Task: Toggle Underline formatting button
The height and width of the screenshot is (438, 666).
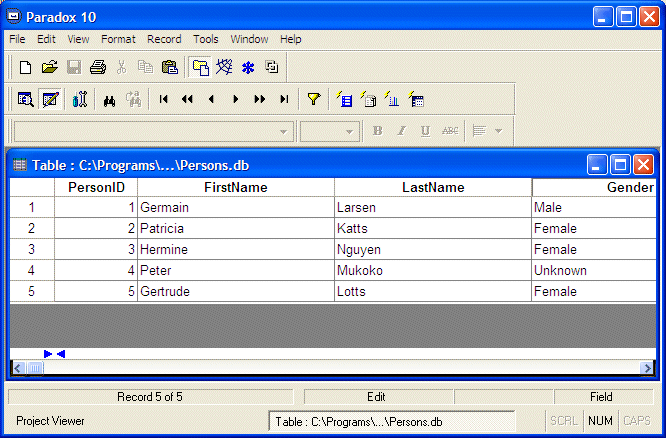Action: [425, 131]
